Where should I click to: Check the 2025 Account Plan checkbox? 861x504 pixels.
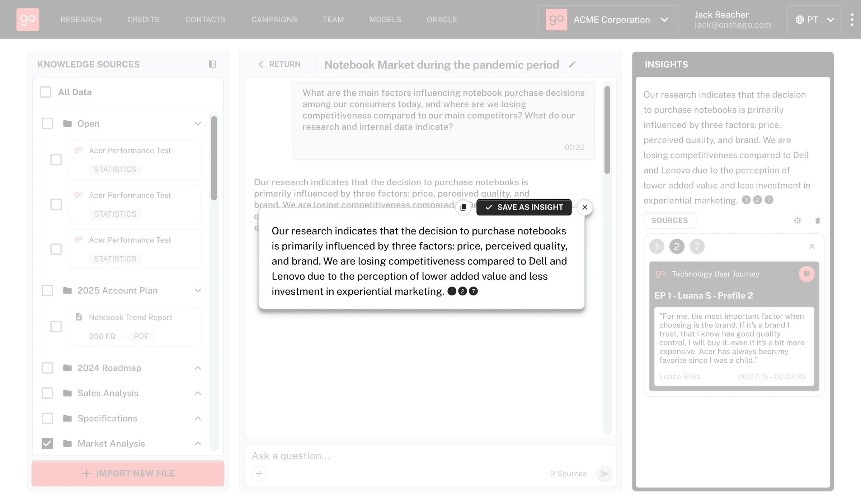tap(47, 290)
